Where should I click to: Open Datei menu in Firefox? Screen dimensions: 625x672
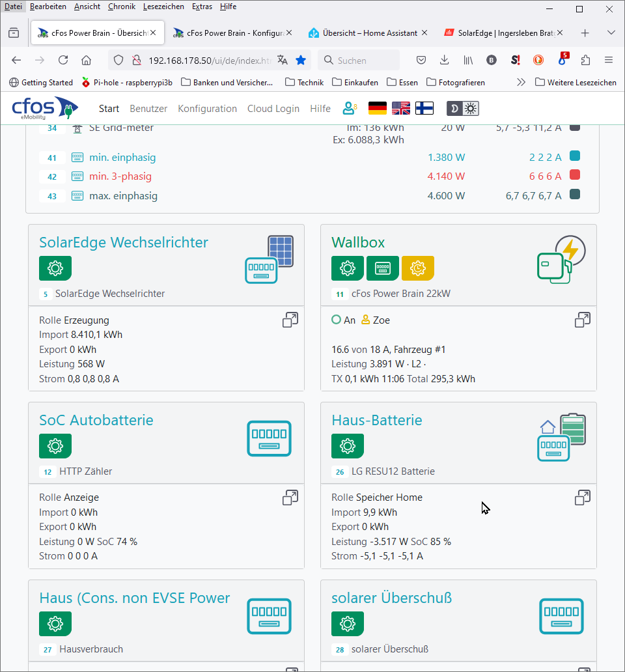click(13, 7)
